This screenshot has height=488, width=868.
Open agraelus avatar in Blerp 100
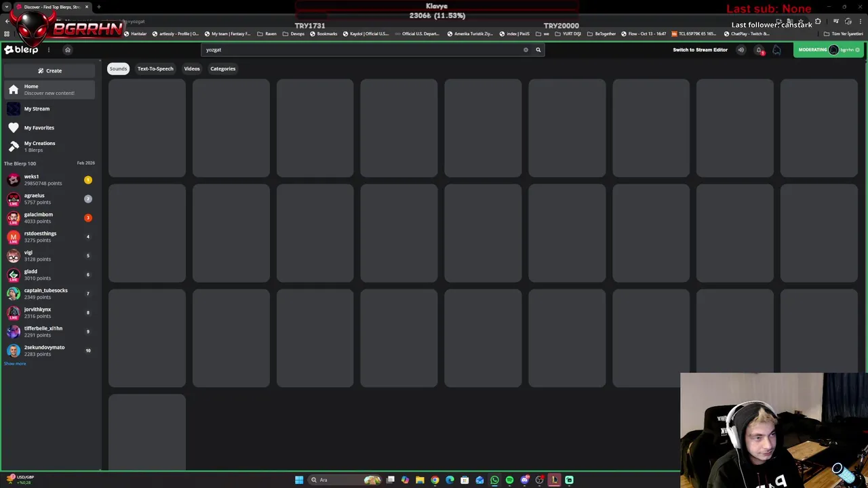click(14, 199)
